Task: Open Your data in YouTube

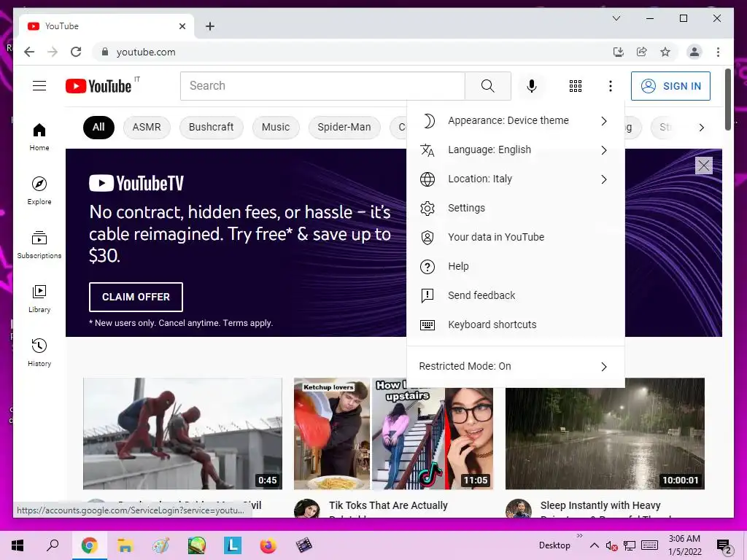Action: click(x=516, y=237)
